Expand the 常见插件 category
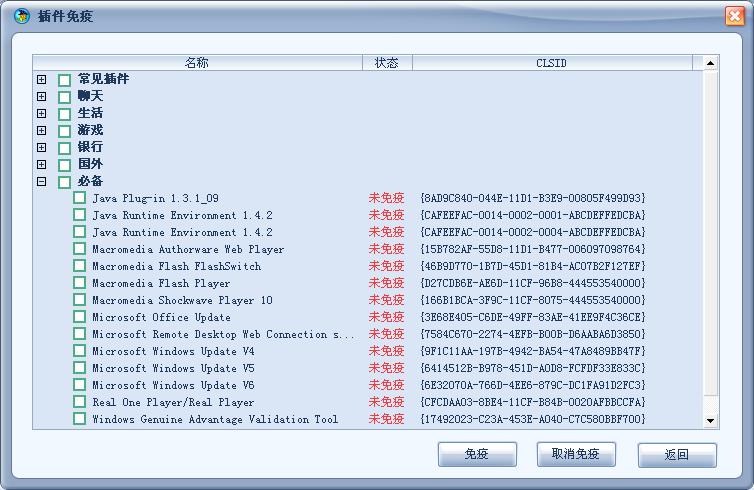Image resolution: width=754 pixels, height=490 pixels. [x=42, y=79]
